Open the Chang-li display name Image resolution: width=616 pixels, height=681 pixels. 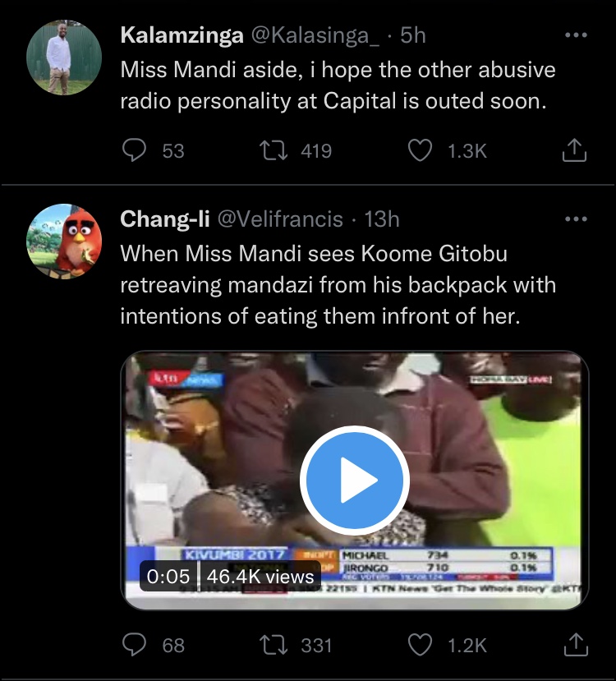tap(165, 219)
